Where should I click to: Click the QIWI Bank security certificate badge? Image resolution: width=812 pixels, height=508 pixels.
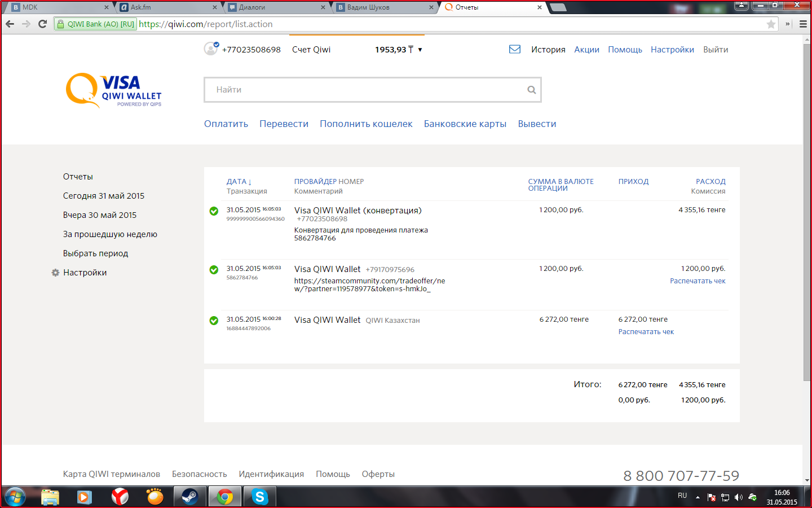click(96, 24)
